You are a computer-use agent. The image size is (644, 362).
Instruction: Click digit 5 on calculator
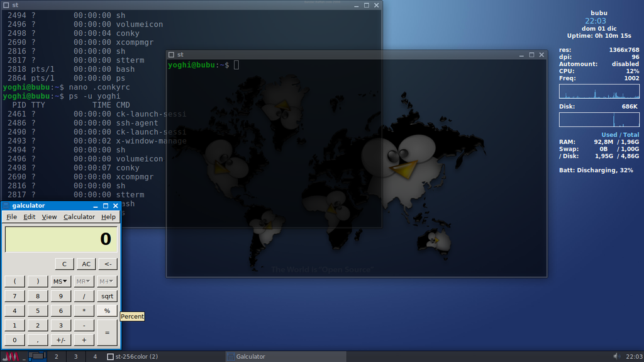pyautogui.click(x=38, y=311)
